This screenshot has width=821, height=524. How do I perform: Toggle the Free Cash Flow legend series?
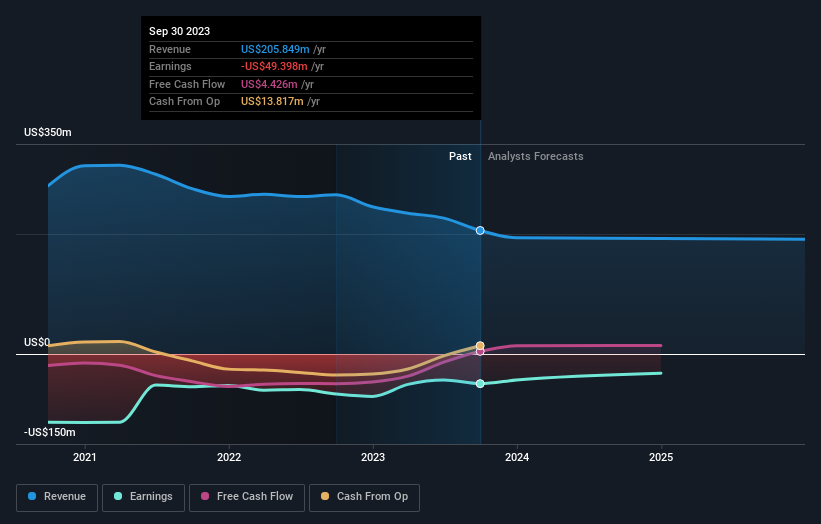pyautogui.click(x=247, y=497)
